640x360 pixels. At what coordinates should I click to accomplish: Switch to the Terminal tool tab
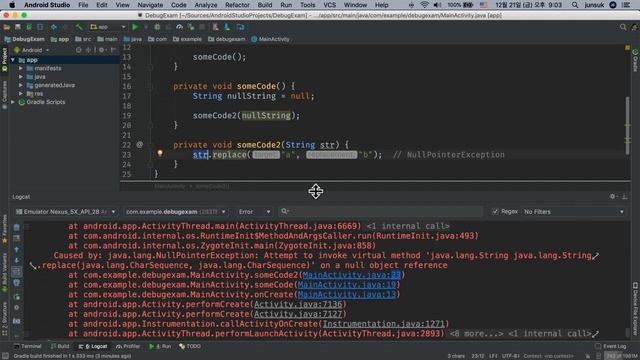(27, 346)
